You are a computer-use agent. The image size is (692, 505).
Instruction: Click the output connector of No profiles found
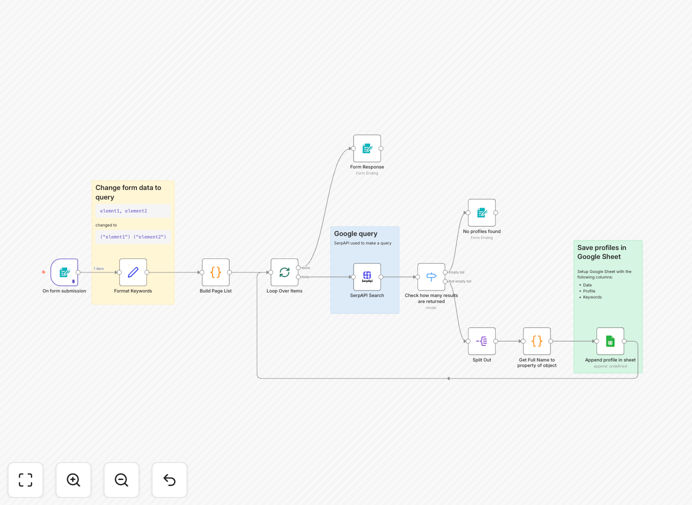pos(496,213)
